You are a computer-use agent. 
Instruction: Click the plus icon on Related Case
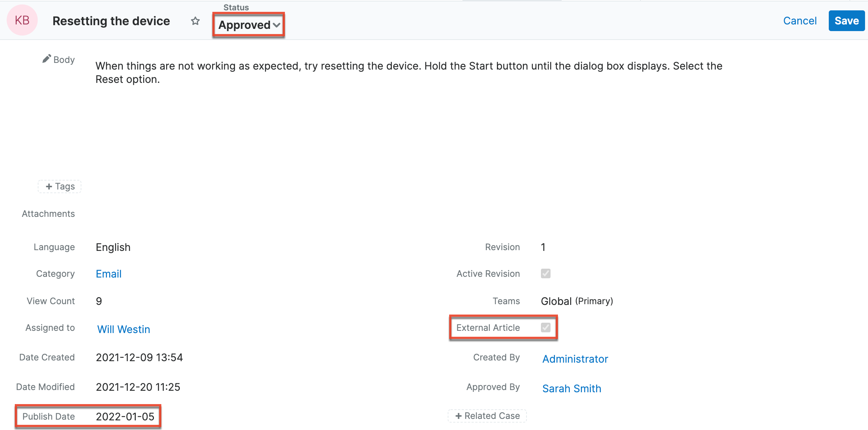pyautogui.click(x=458, y=416)
